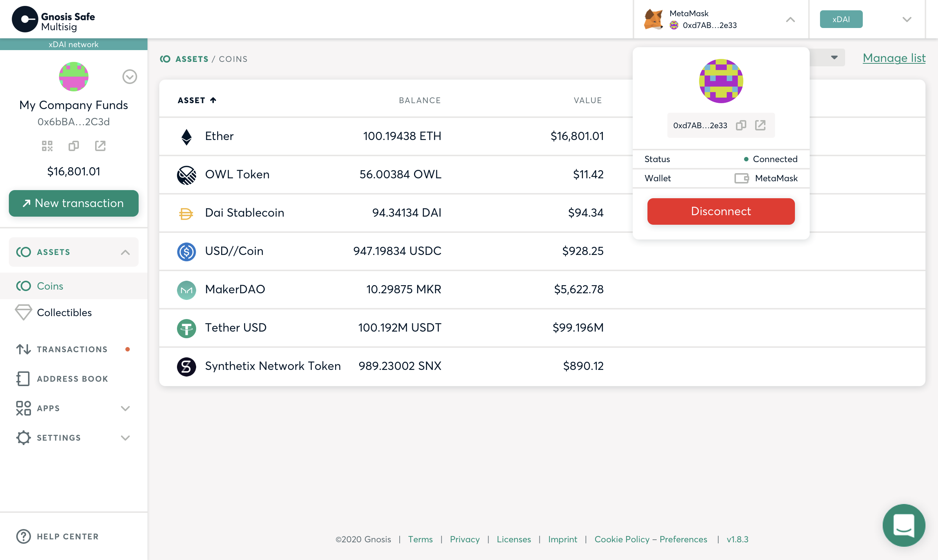The width and height of the screenshot is (938, 560).
Task: Open the Coins page
Action: (74, 286)
